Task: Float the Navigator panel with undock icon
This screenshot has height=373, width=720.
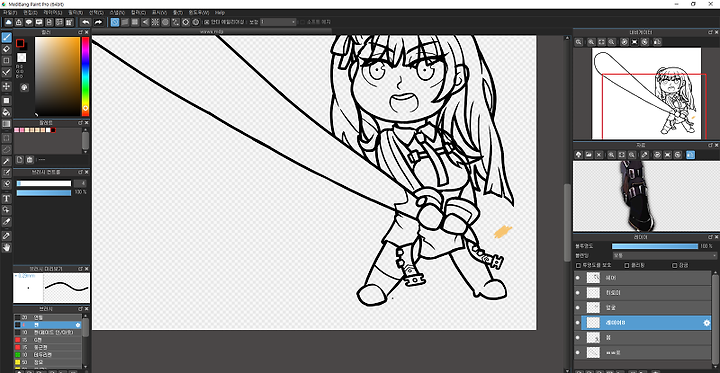Action: 710,32
